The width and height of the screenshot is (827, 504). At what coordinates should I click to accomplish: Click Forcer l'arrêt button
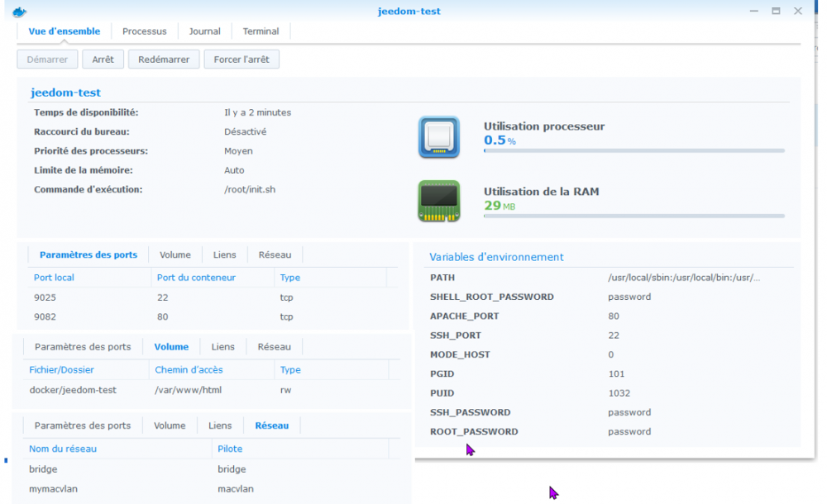pyautogui.click(x=241, y=59)
